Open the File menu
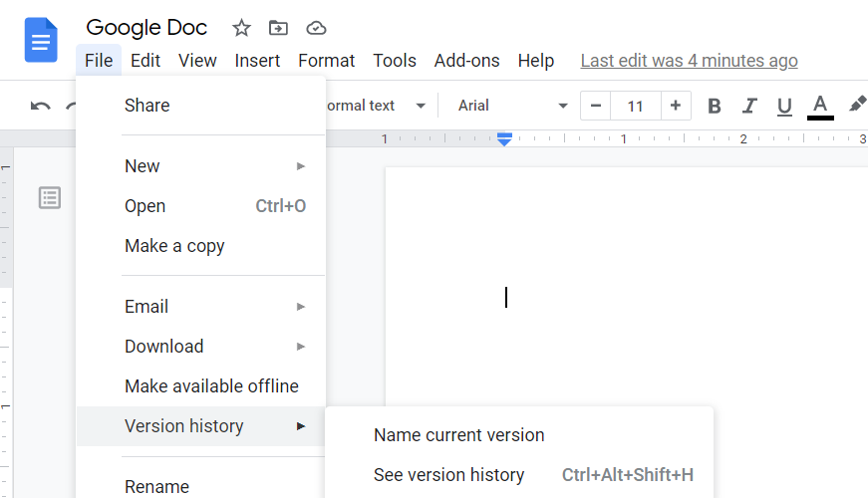The height and width of the screenshot is (498, 868). click(99, 61)
